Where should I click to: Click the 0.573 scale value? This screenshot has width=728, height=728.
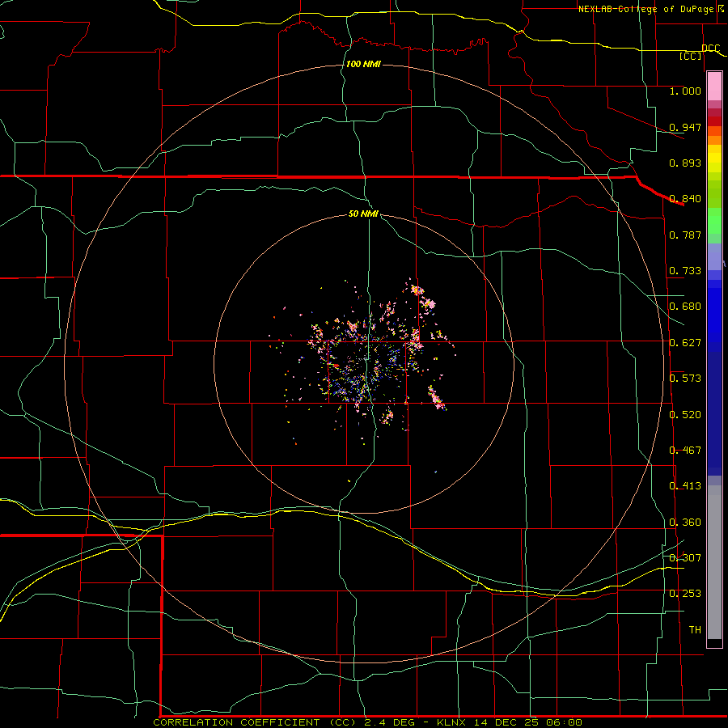[x=685, y=379]
